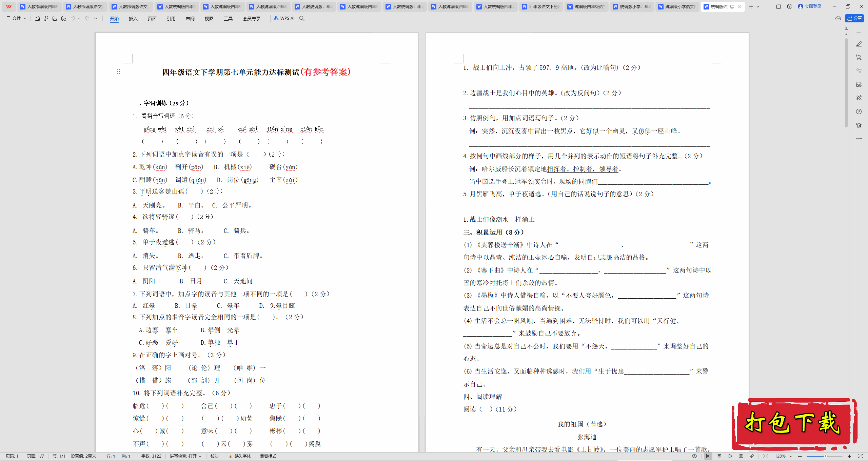Toggle spell check status 拼写检查

click(185, 456)
